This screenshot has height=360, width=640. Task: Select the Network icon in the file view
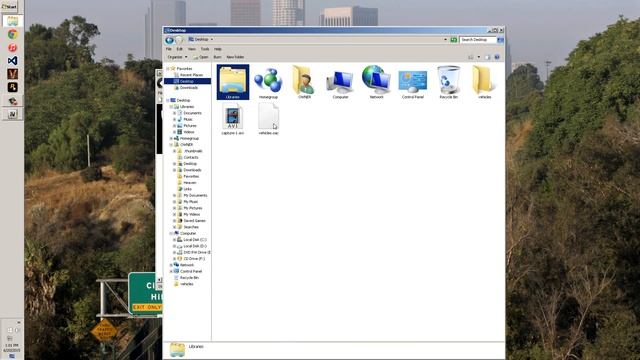[x=376, y=82]
